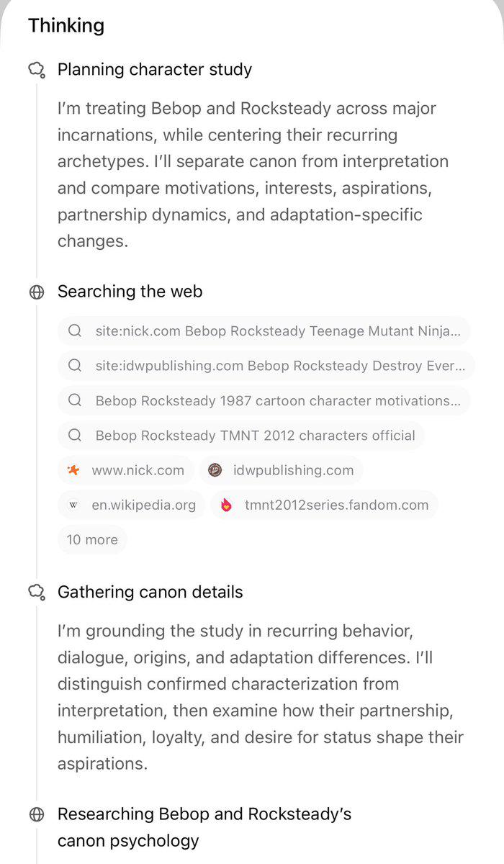
Task: Open the www.nick.com source link
Action: 126,470
